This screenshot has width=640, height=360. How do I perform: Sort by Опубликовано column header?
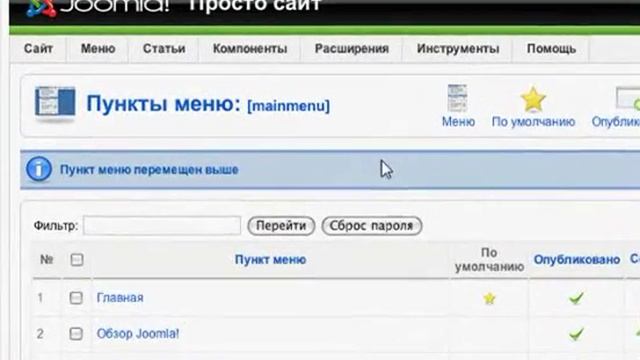click(x=577, y=260)
